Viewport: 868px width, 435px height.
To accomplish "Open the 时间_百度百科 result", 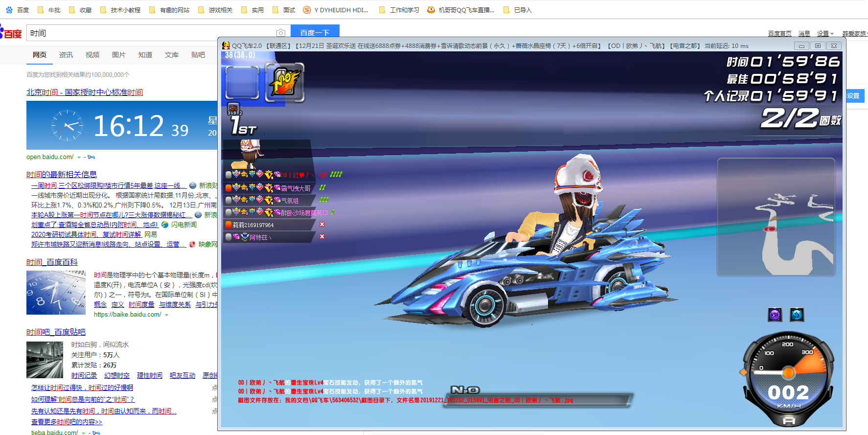I will pos(52,262).
